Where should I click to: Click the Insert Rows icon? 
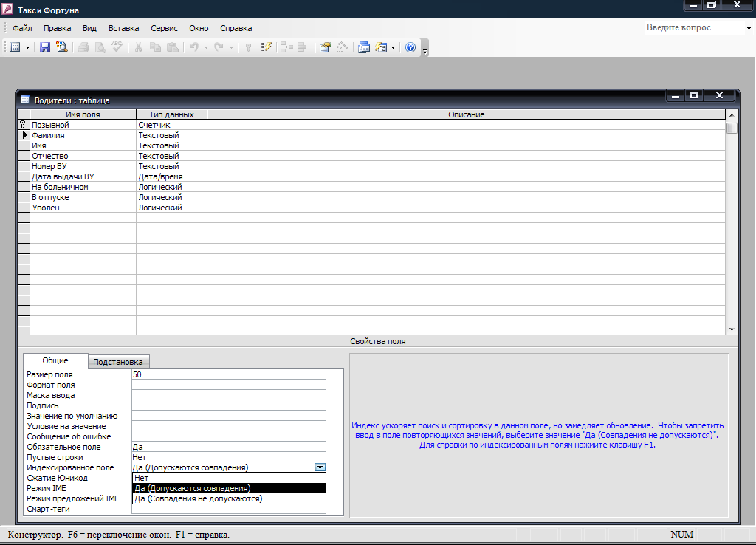[287, 47]
